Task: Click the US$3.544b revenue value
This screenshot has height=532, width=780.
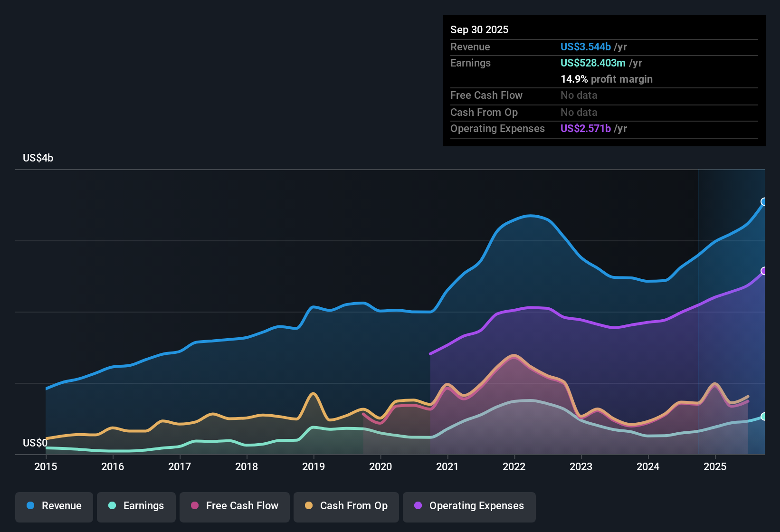Action: pos(585,47)
